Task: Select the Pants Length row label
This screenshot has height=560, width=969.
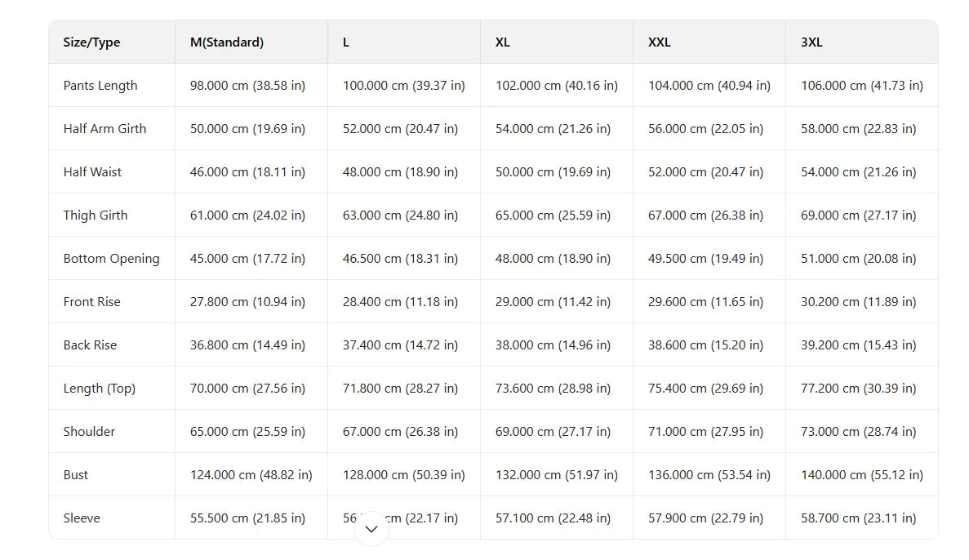Action: [100, 85]
